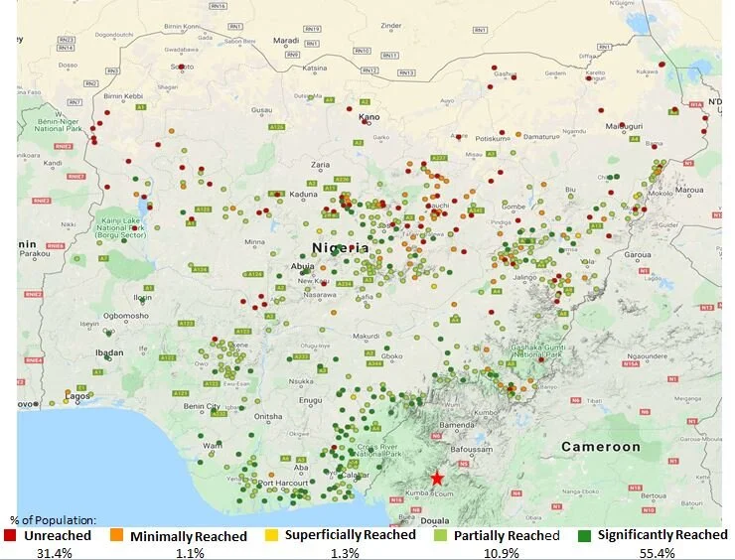Click the Kainji Lake National Park label
Screen dimensions: 735x560
(123, 227)
